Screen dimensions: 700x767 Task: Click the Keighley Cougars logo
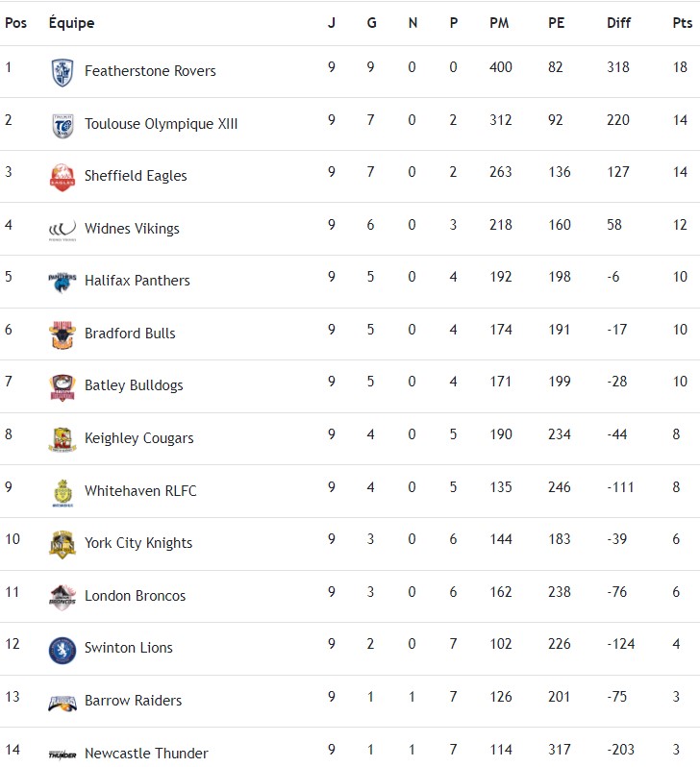point(62,439)
